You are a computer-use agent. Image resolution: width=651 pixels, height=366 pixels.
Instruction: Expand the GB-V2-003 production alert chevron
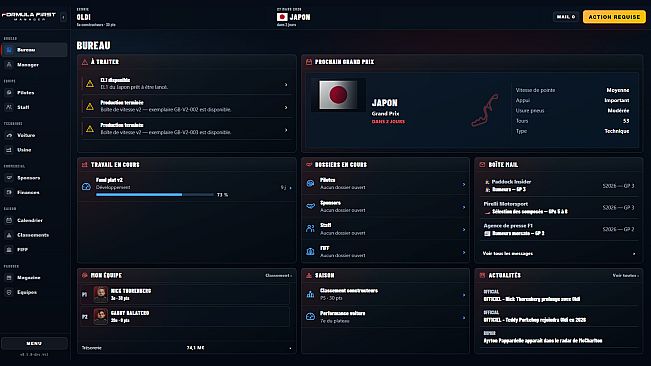coord(286,130)
